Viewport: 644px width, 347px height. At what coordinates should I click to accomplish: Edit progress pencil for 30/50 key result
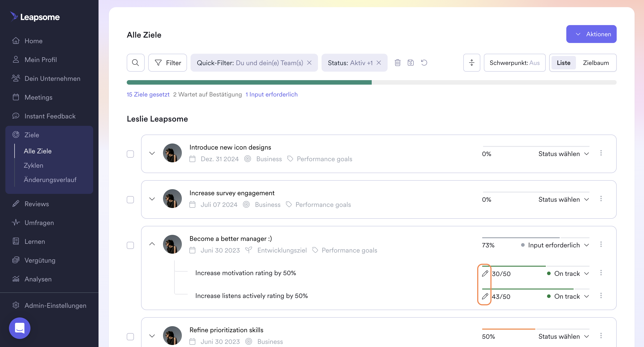[485, 274]
